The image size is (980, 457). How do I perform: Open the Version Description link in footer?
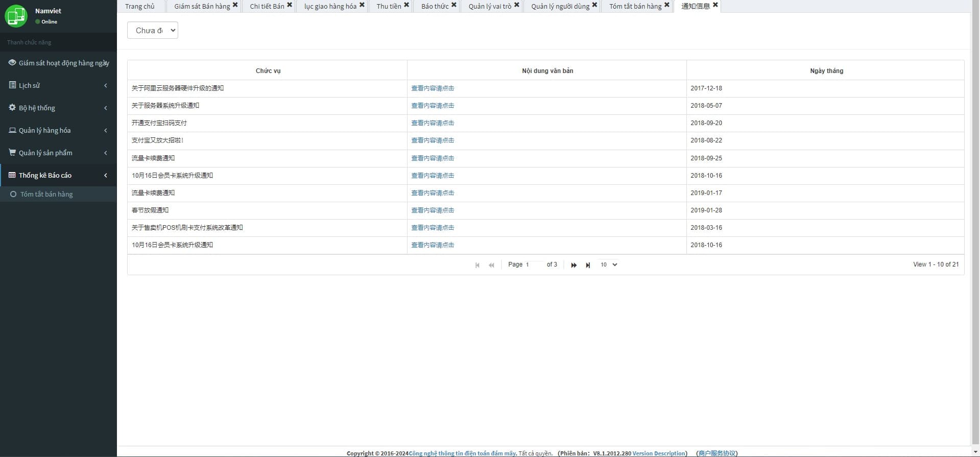(659, 453)
